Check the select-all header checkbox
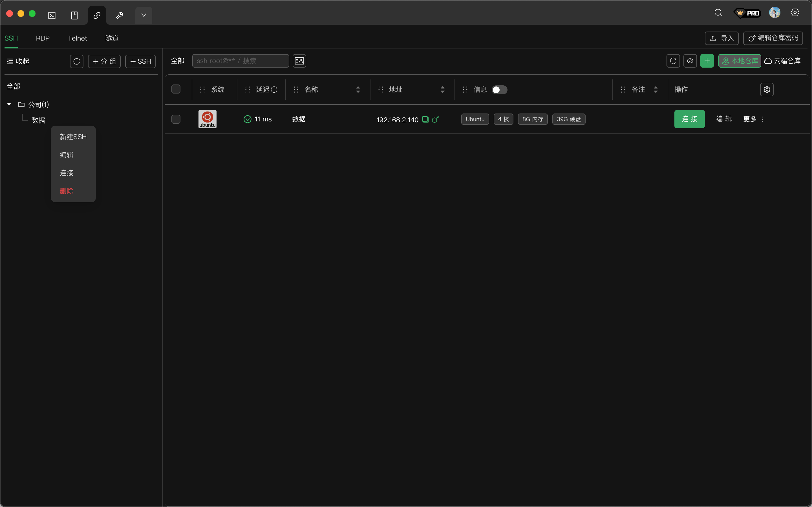This screenshot has width=812, height=507. 176,89
